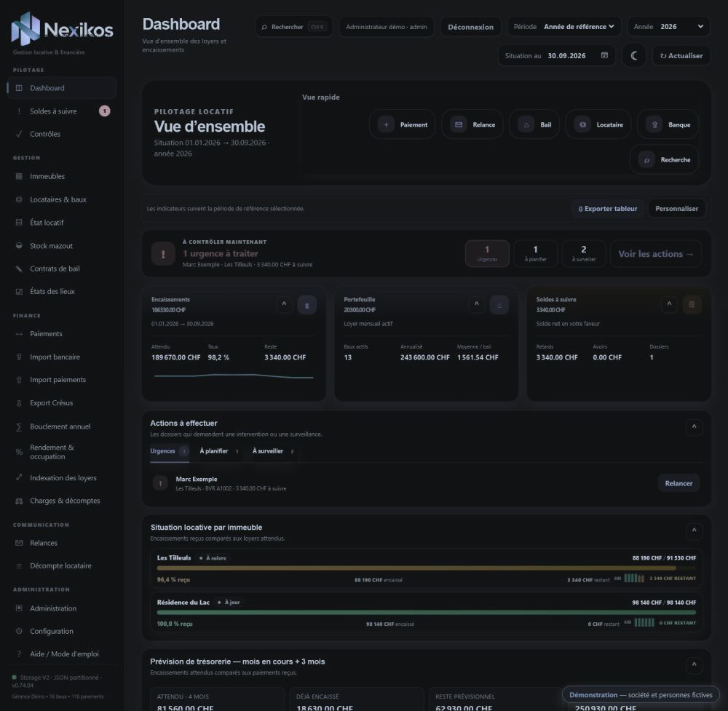This screenshot has width=728, height=711.
Task: Click the Résidence du Lac progress bar
Action: [426, 612]
